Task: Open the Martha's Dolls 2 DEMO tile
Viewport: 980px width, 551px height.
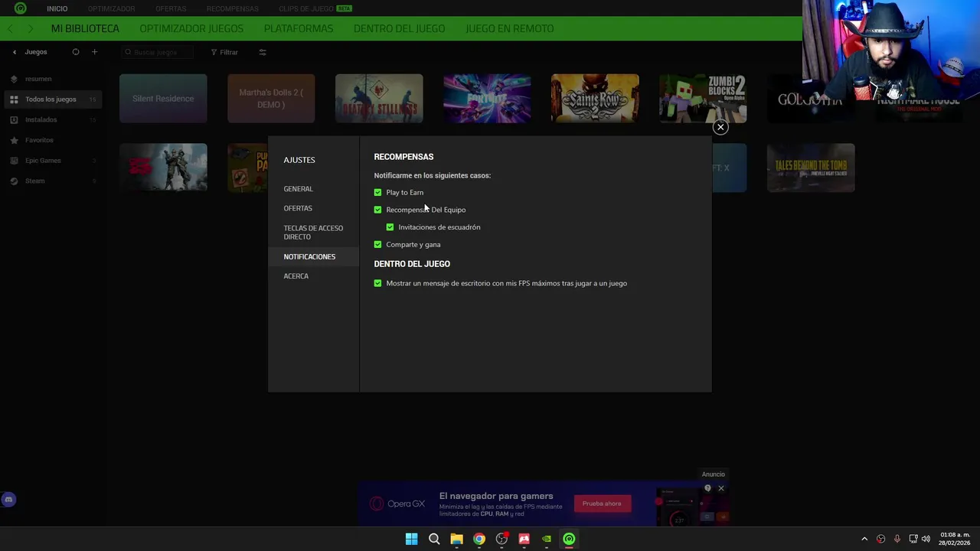Action: coord(271,99)
